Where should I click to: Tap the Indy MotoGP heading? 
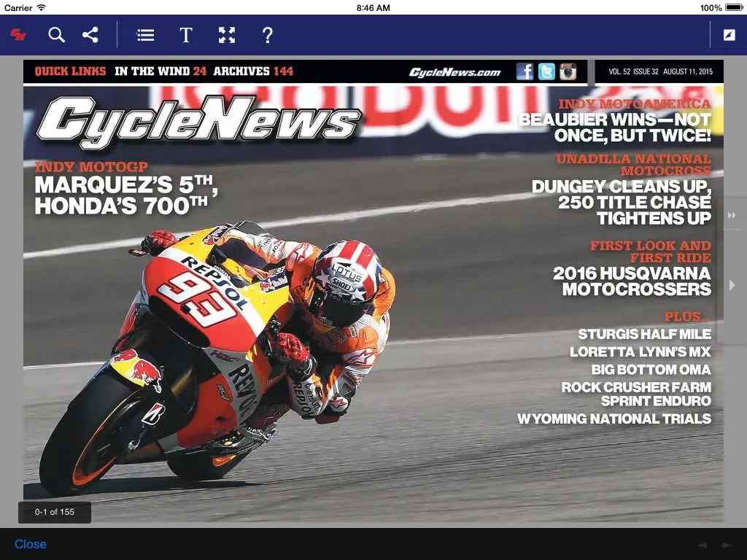click(x=91, y=167)
